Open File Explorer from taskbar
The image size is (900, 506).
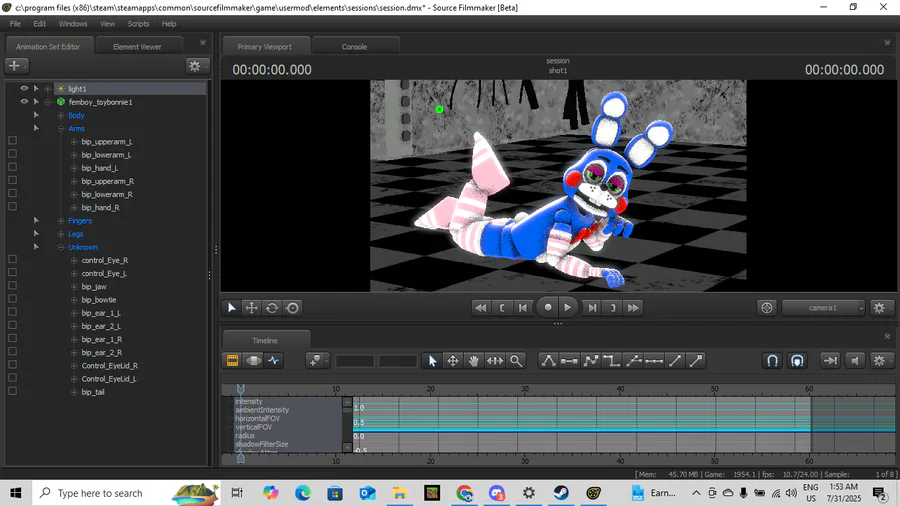coord(399,493)
